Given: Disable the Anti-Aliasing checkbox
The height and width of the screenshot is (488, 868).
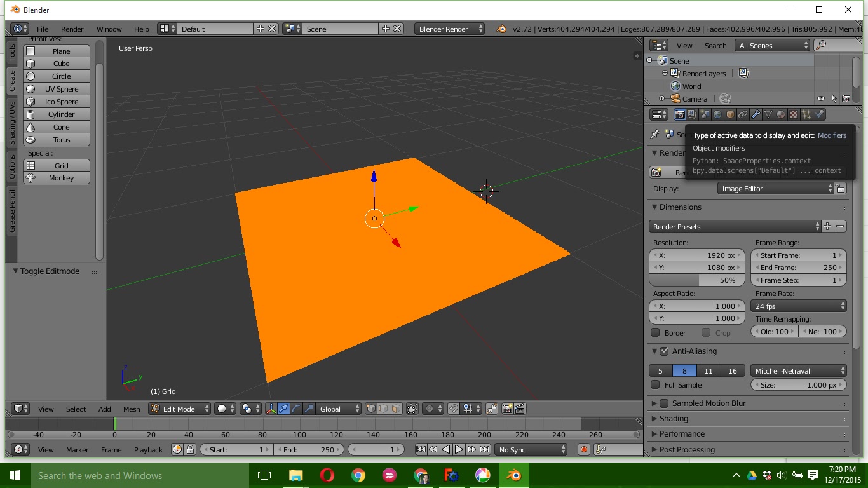Looking at the screenshot, I should click(x=665, y=351).
